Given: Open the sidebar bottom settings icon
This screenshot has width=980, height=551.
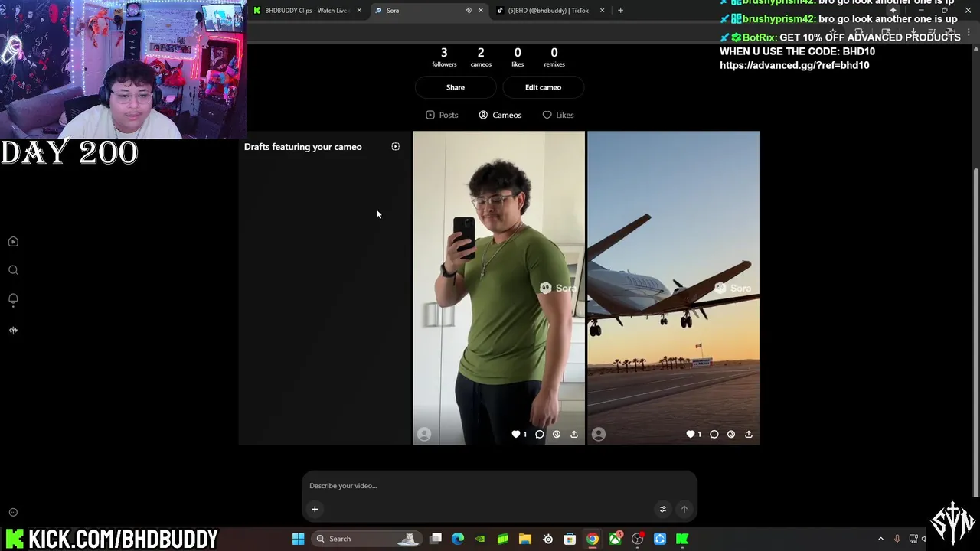Looking at the screenshot, I should [13, 512].
